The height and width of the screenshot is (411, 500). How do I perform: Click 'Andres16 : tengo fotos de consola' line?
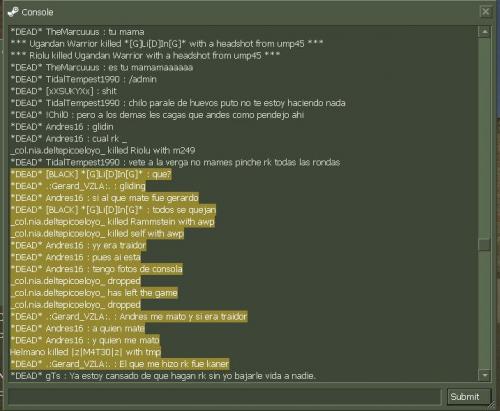point(97,269)
